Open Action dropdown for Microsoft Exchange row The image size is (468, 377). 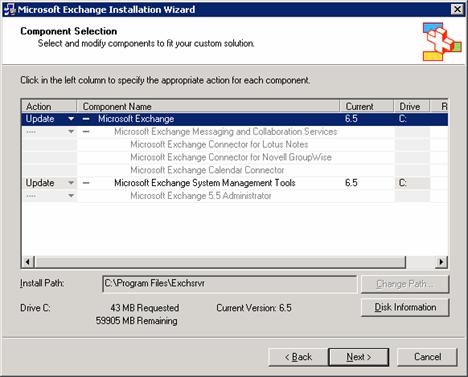(71, 119)
